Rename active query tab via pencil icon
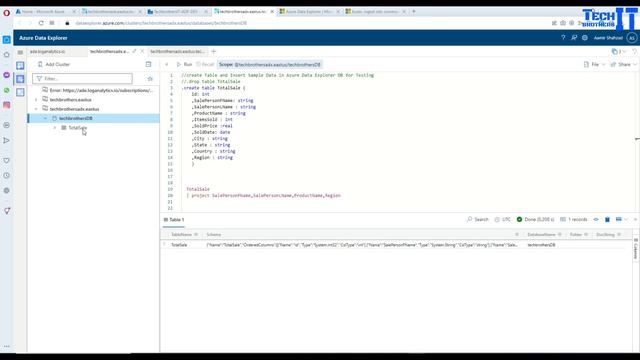 coord(134,51)
